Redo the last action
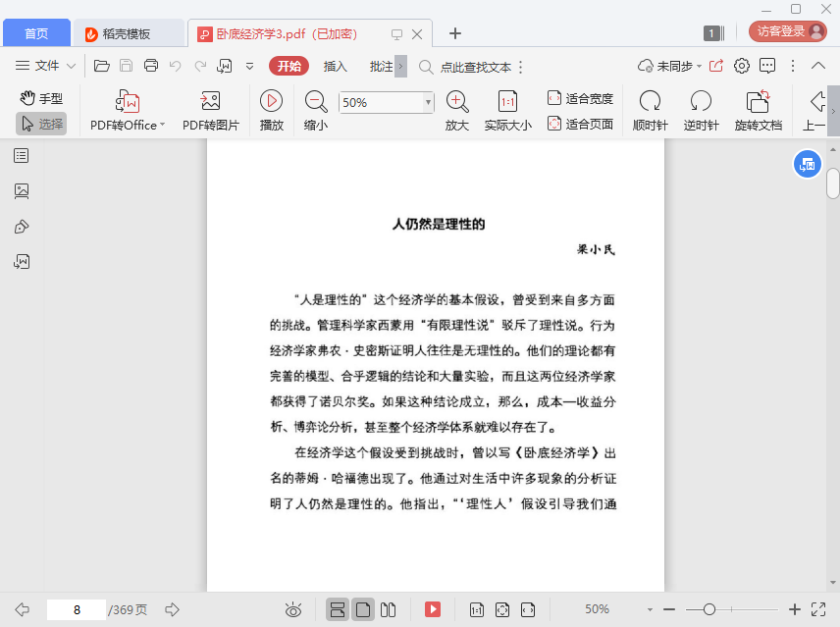Image resolution: width=840 pixels, height=627 pixels. point(200,66)
